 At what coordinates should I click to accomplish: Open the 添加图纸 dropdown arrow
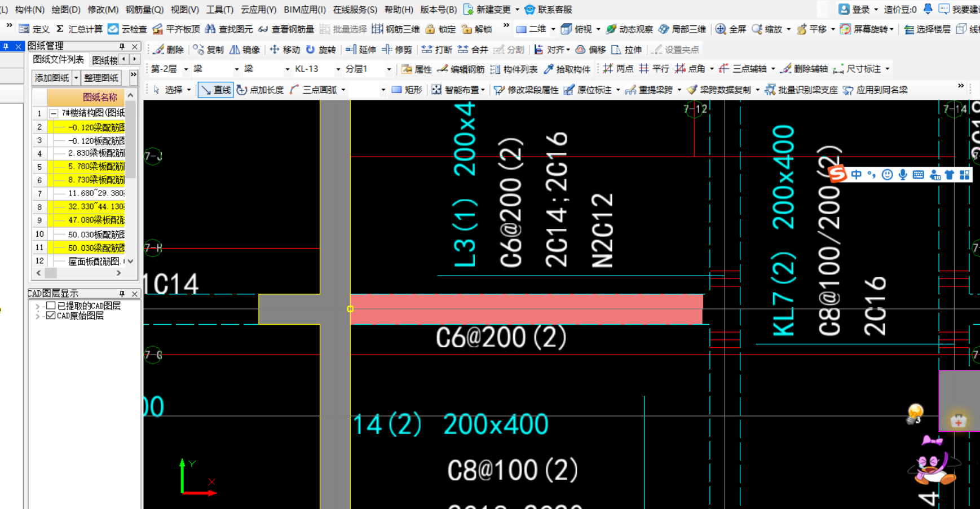click(x=76, y=78)
